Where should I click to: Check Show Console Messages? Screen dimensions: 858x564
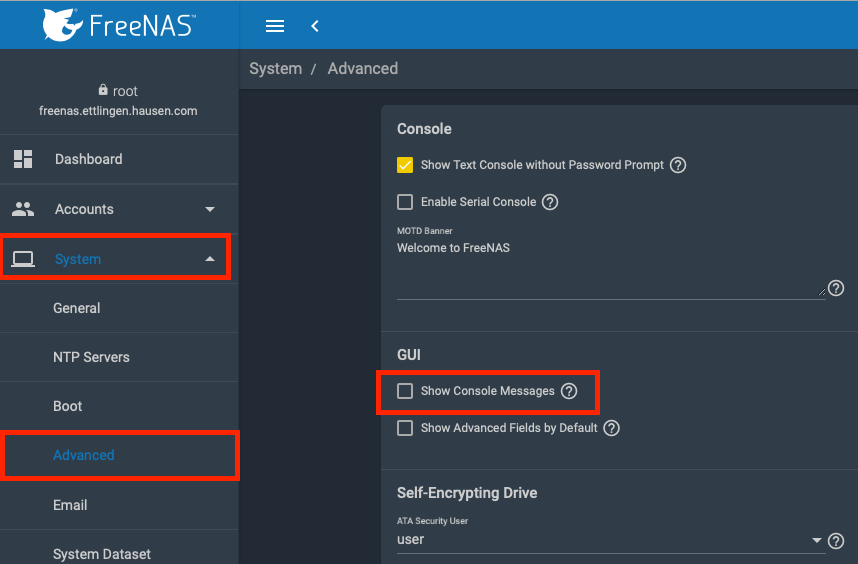point(405,391)
